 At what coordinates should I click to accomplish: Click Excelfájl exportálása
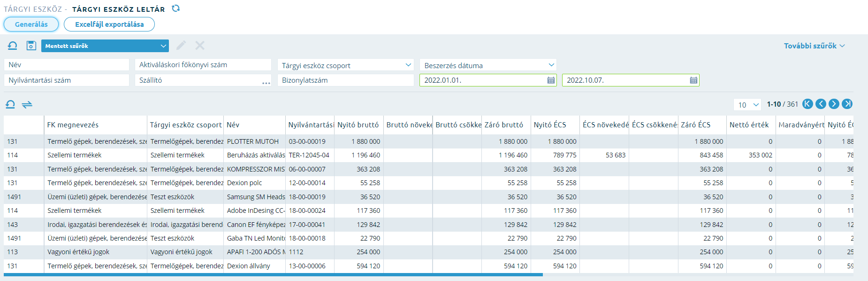click(109, 24)
